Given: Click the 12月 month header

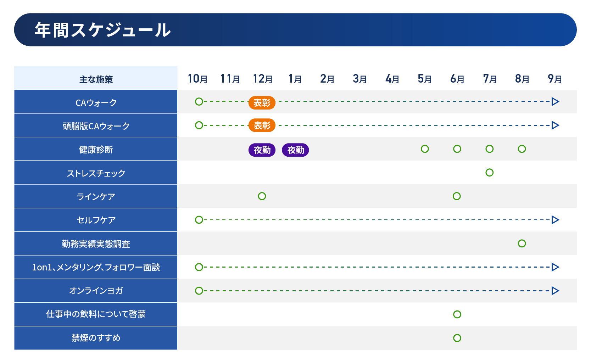Looking at the screenshot, I should click(x=263, y=79).
